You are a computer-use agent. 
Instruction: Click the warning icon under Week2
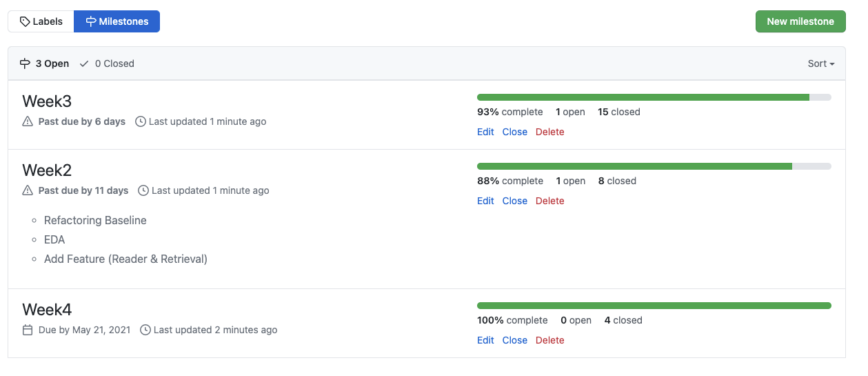28,190
